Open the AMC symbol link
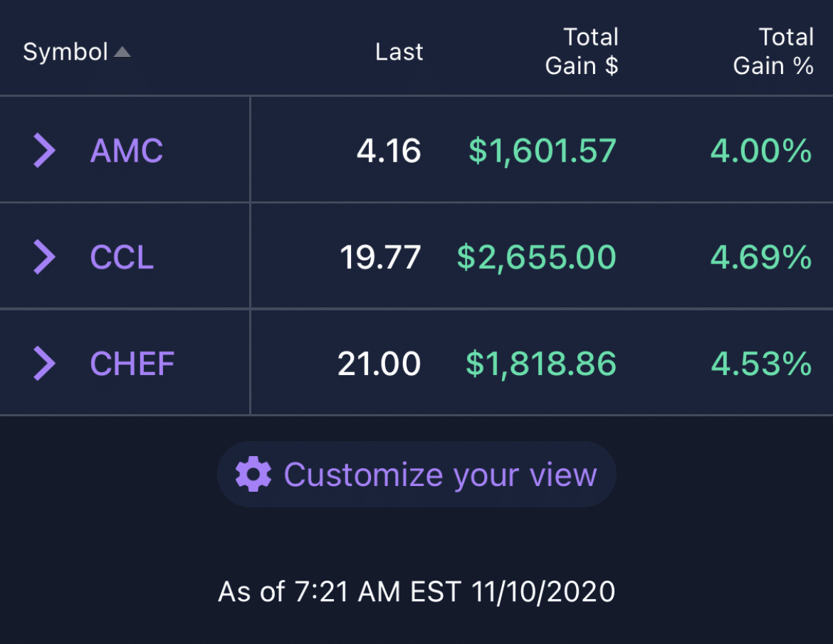This screenshot has height=644, width=833. 127,151
